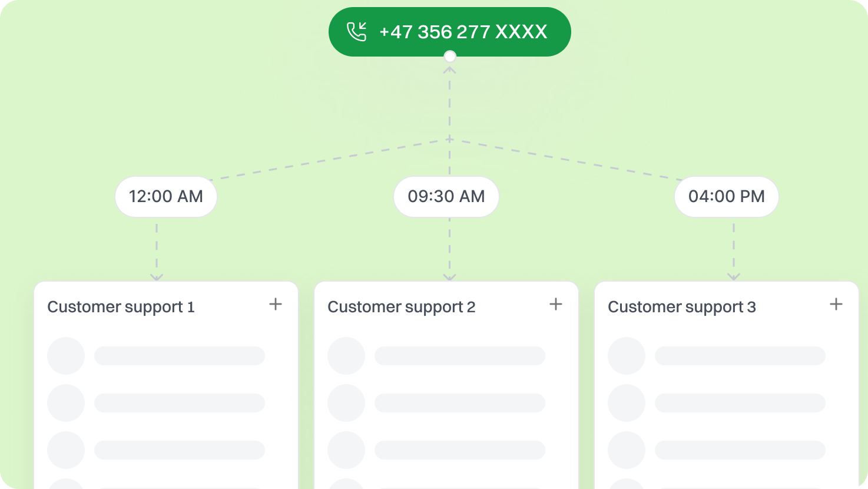Click the arrowhead pointing into Customer support 3

click(733, 277)
